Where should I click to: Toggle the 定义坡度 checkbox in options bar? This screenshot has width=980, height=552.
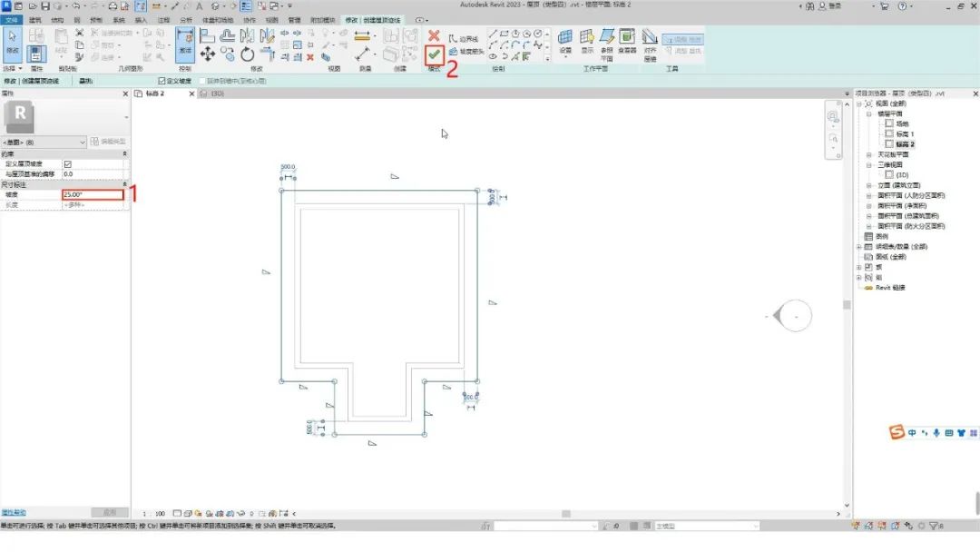(x=162, y=81)
